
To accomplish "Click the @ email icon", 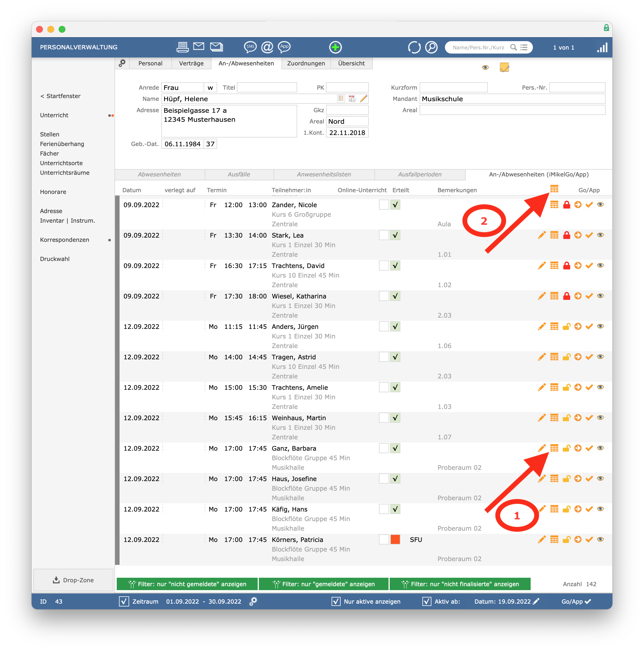I will tap(267, 47).
